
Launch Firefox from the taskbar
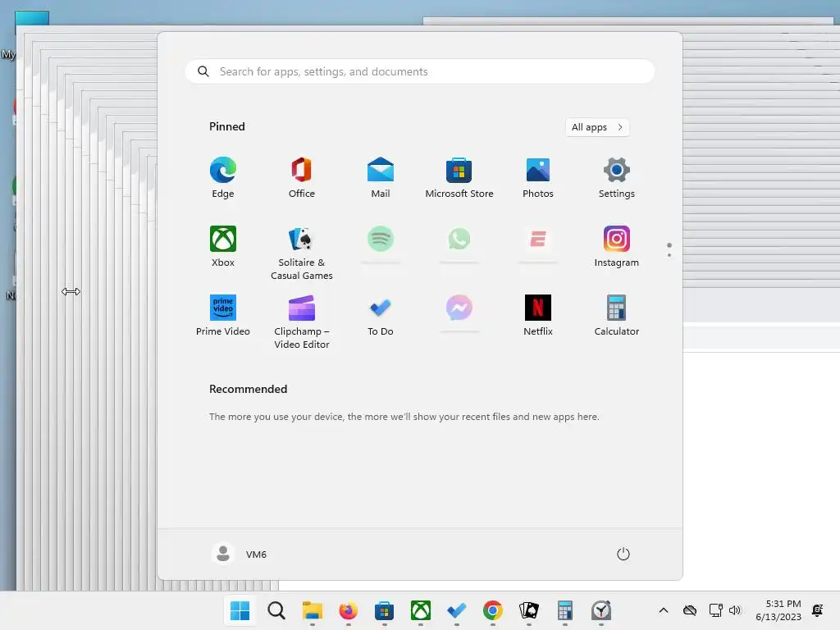coord(348,610)
